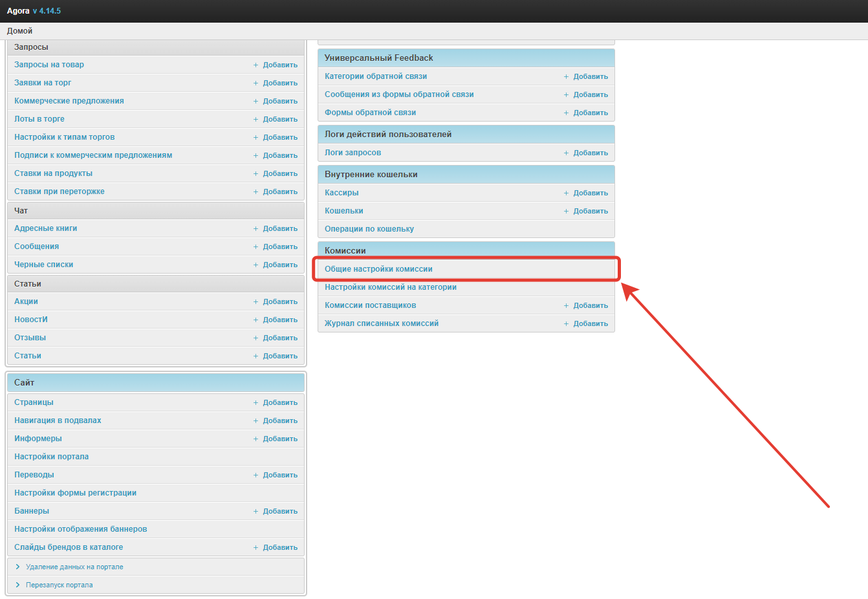
Task: Click plus icon beside Кассиры row
Action: (566, 193)
